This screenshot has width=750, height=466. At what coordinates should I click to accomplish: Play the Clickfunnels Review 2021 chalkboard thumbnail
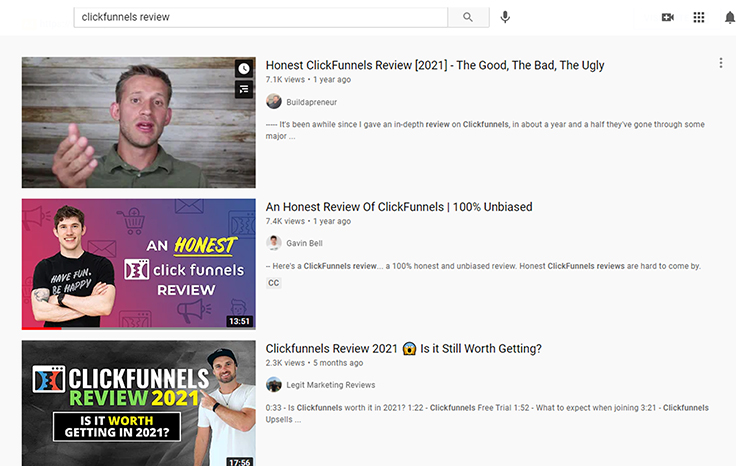(139, 403)
